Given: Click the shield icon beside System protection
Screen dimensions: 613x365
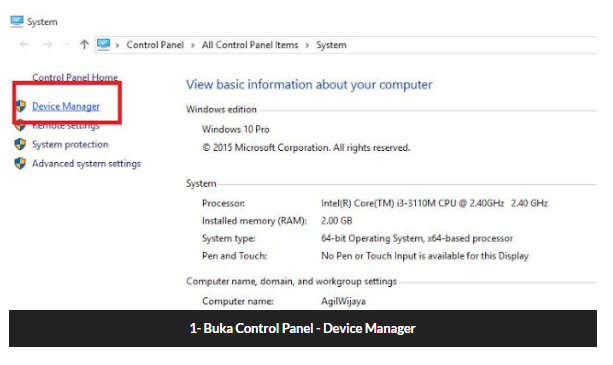Looking at the screenshot, I should pyautogui.click(x=20, y=144).
